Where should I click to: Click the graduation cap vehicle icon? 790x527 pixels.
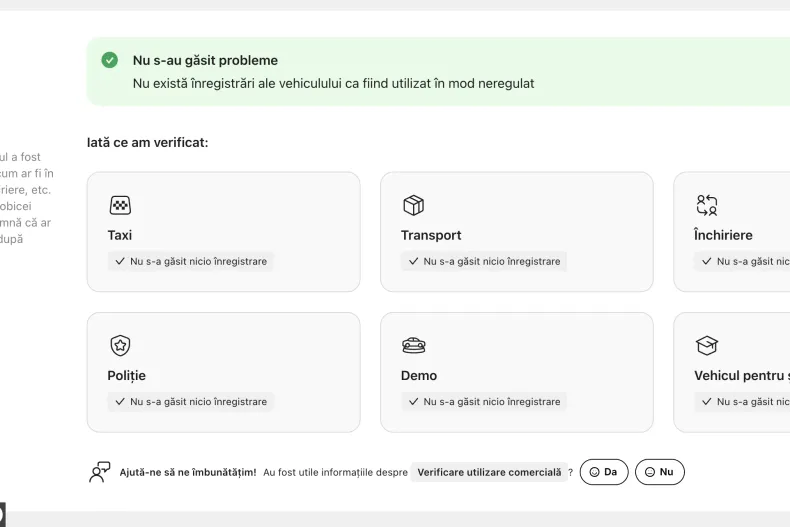[x=707, y=346]
